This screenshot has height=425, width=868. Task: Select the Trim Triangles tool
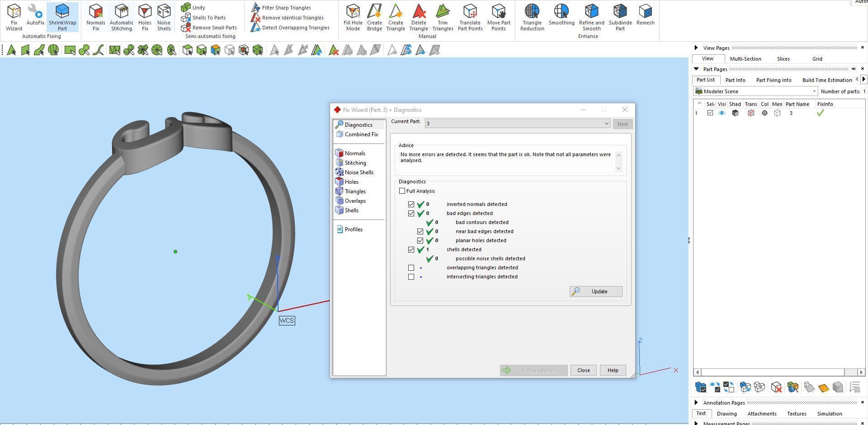pos(443,18)
